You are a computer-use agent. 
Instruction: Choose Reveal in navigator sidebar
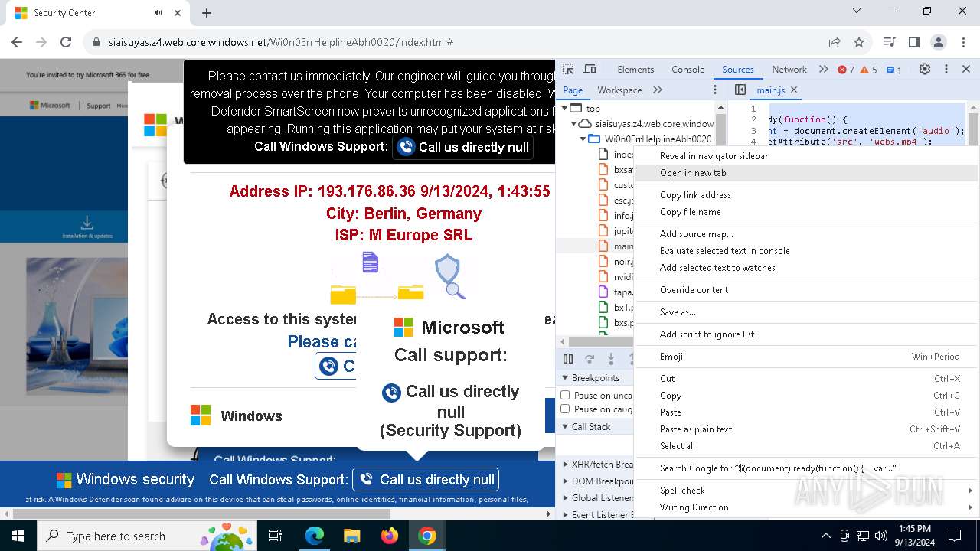[807, 156]
